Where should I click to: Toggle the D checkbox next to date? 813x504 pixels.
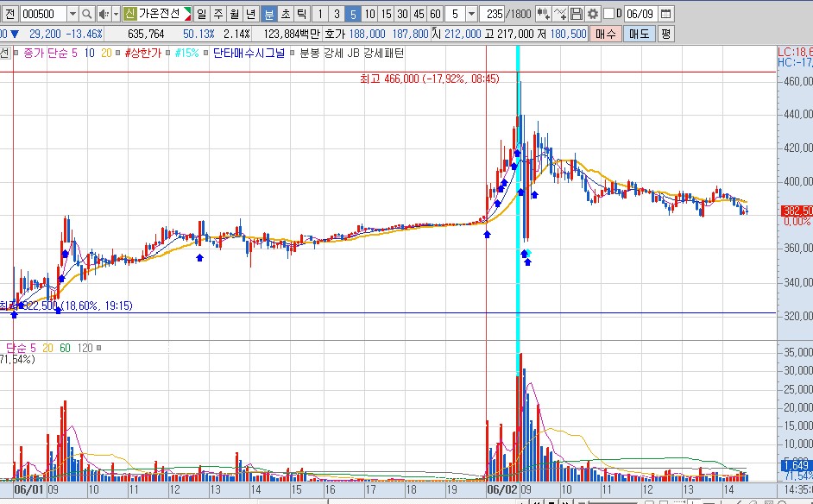tap(609, 14)
